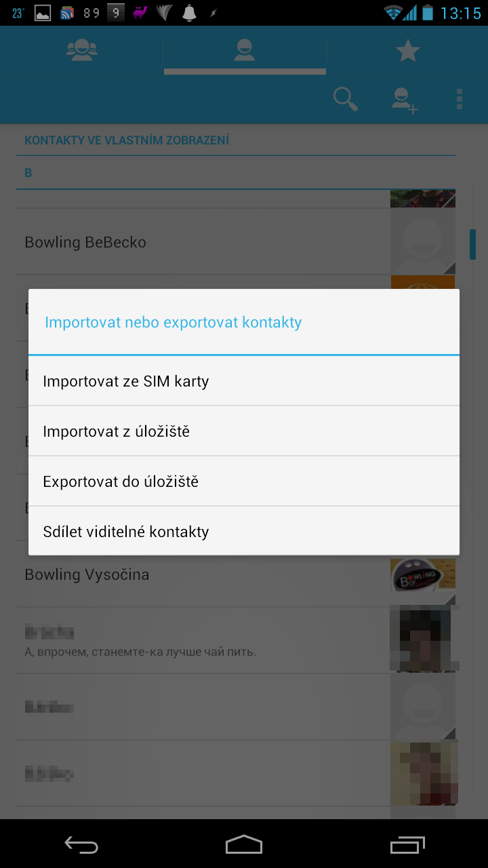
Task: Open the Bowling BeBecko contact
Action: 203,242
